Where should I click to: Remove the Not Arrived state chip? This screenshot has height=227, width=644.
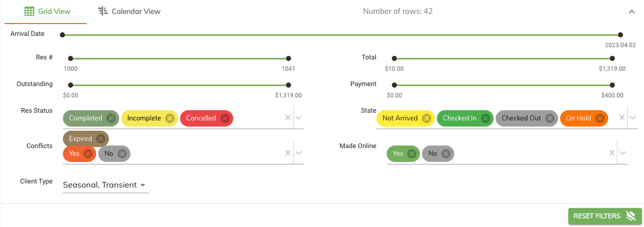click(x=426, y=118)
